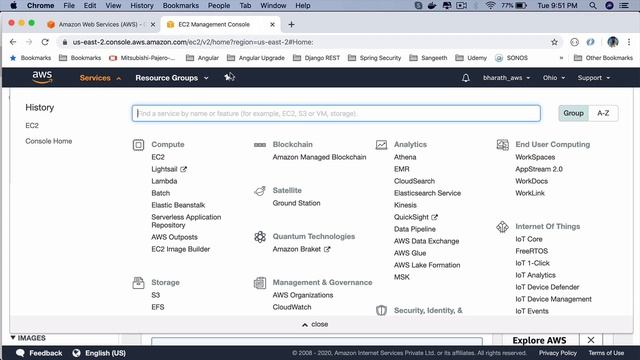Open the Other Bookmarks folder
This screenshot has height=360, width=640.
[603, 58]
